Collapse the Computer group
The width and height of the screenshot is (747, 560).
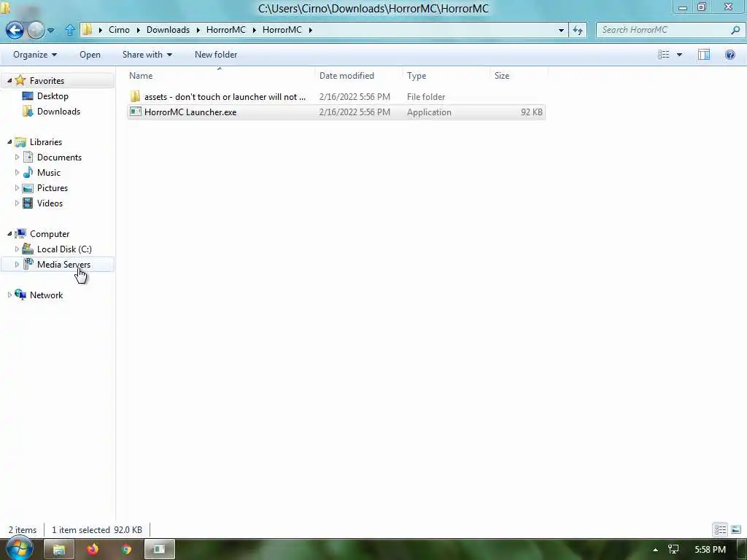9,234
